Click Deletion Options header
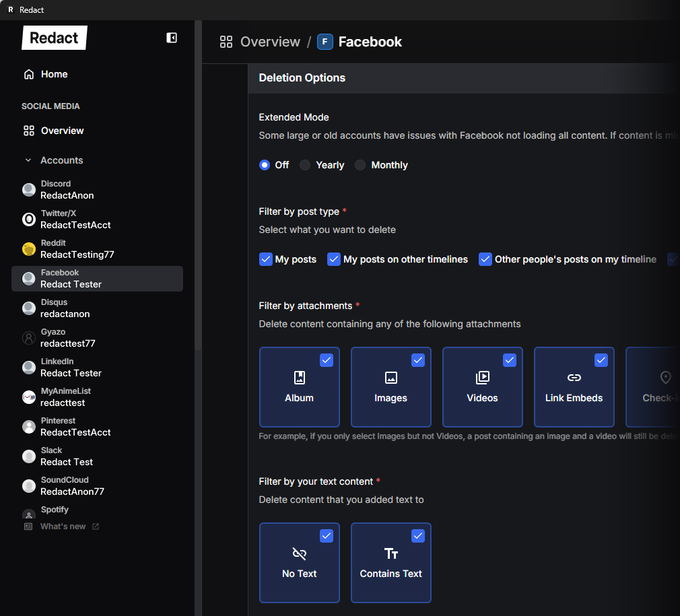This screenshot has height=616, width=680. pos(302,78)
